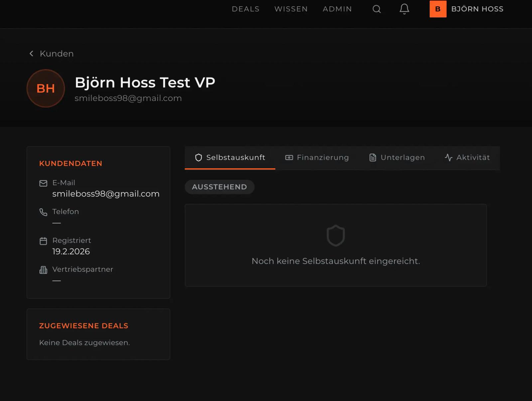Click the registration date 19.2.2026
Screen dimensions: 532x401
[71, 251]
